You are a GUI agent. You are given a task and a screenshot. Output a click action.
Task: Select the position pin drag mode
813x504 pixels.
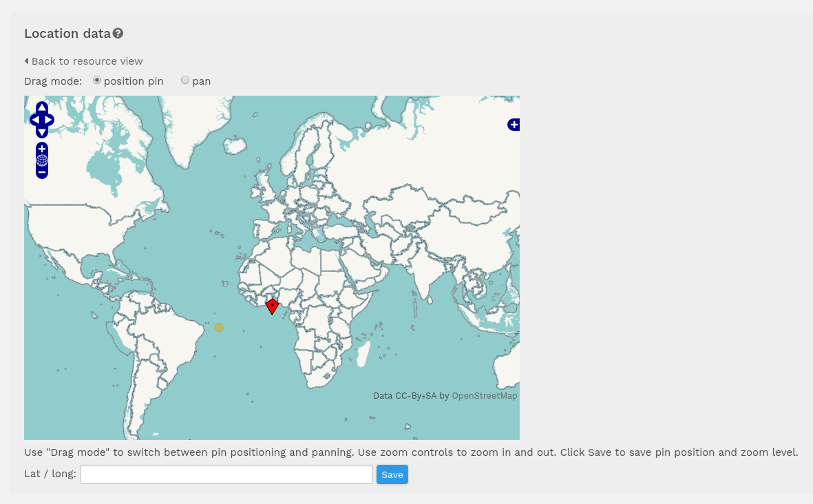point(97,81)
